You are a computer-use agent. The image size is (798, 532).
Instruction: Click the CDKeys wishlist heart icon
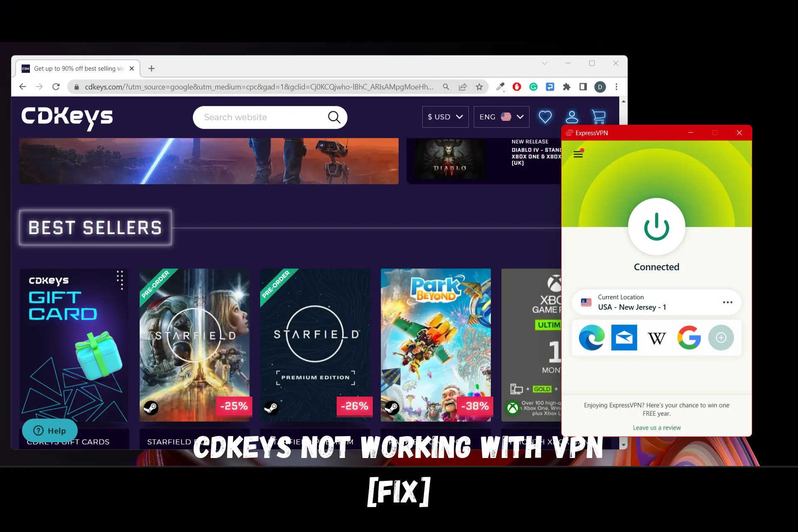(x=544, y=117)
